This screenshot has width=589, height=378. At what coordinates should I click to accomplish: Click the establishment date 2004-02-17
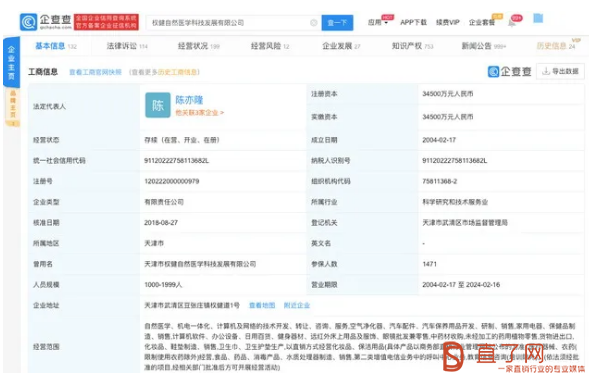coord(439,140)
